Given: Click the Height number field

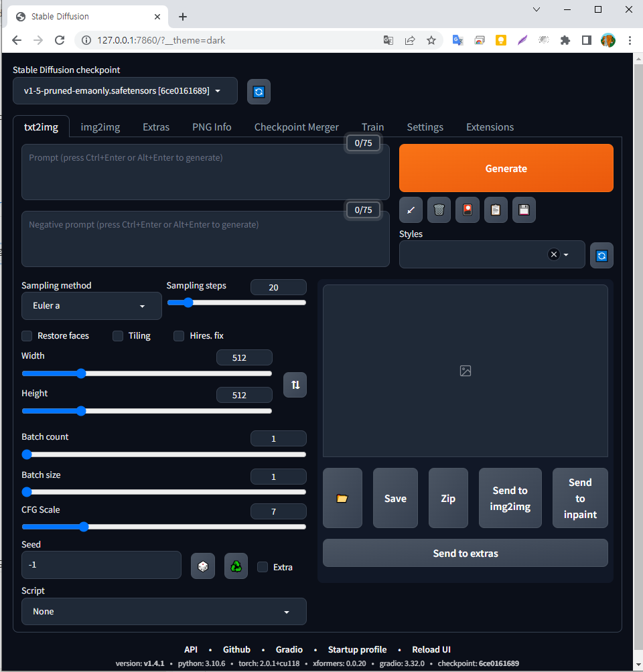Looking at the screenshot, I should pos(244,395).
